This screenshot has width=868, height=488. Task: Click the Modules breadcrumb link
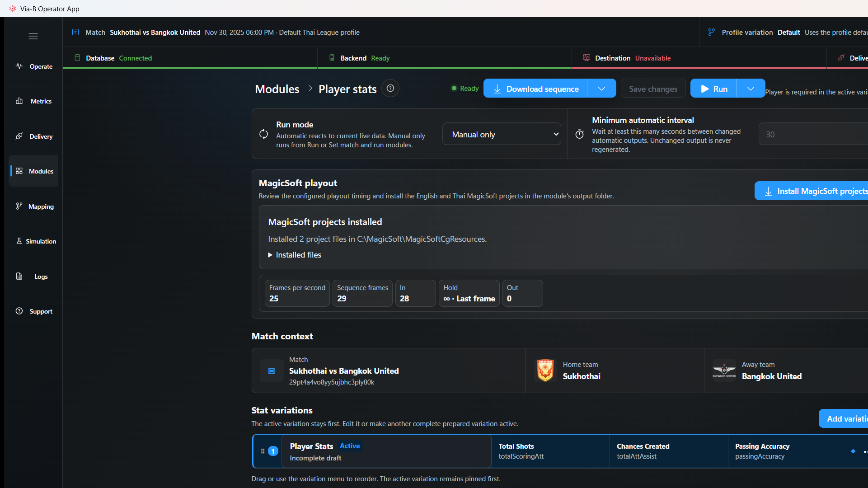(277, 89)
